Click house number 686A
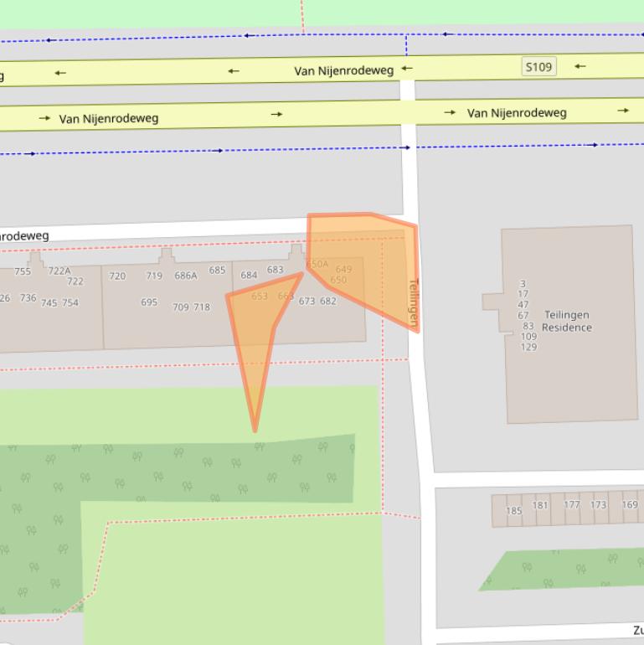644x645 pixels. click(186, 276)
